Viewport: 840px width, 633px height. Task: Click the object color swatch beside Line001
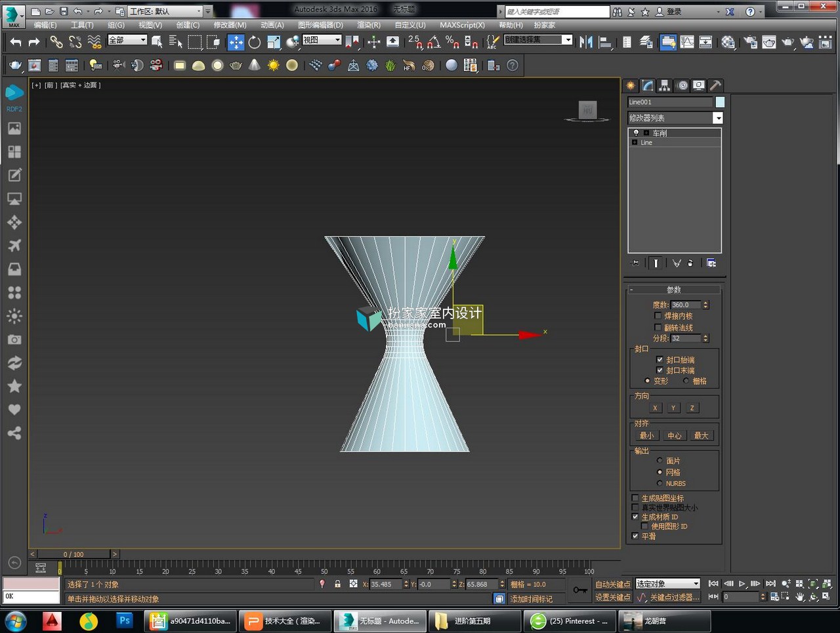click(x=720, y=102)
